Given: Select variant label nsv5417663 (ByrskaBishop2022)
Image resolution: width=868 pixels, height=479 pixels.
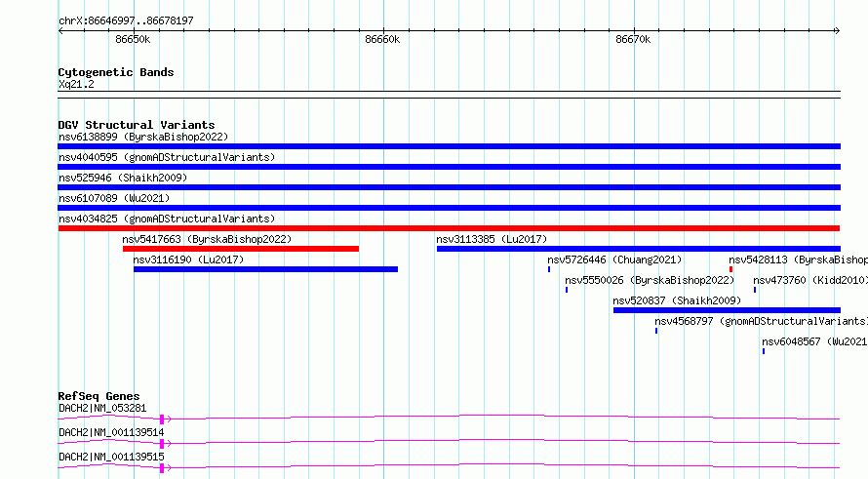Looking at the screenshot, I should (207, 239).
